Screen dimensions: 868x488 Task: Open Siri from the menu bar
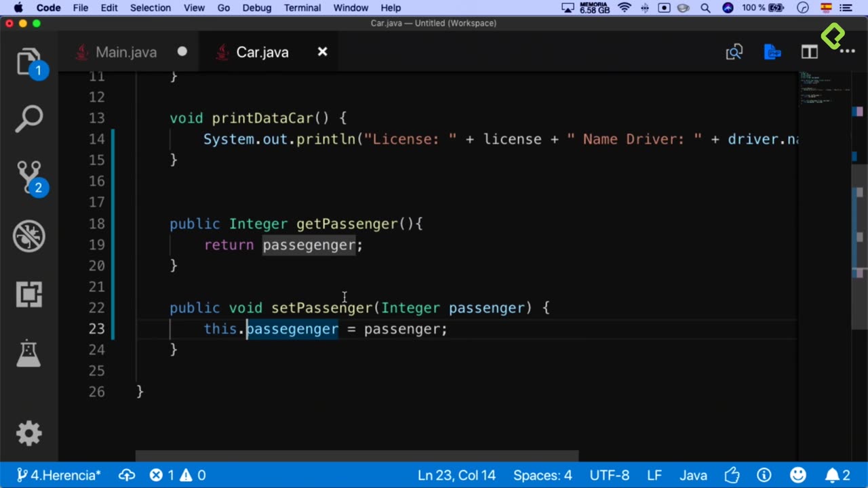point(728,7)
